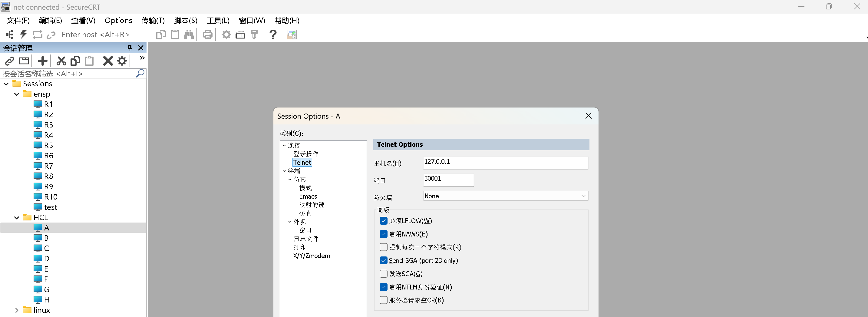Open Session Options gear icon in main toolbar
Screen dimensions: 868x317
[x=226, y=34]
